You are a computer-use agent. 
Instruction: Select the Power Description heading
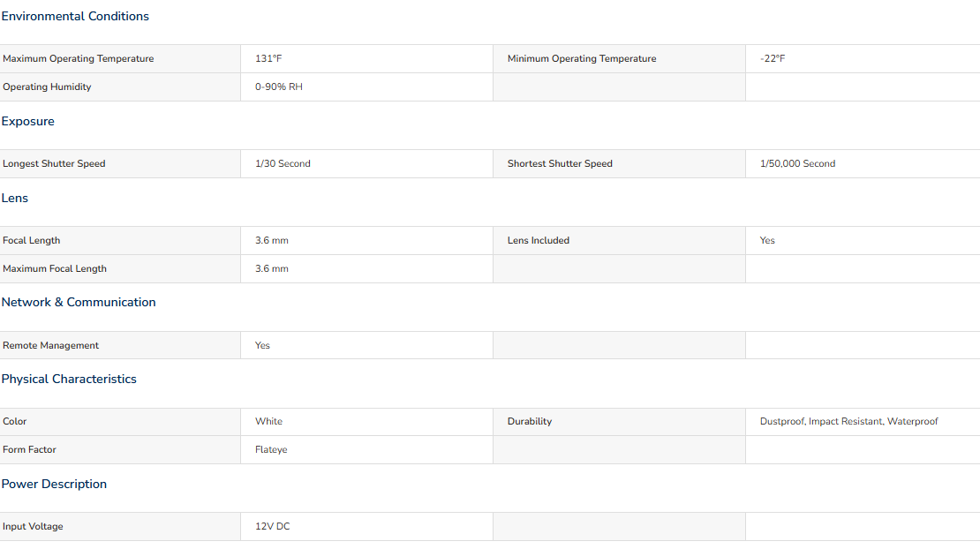(54, 484)
